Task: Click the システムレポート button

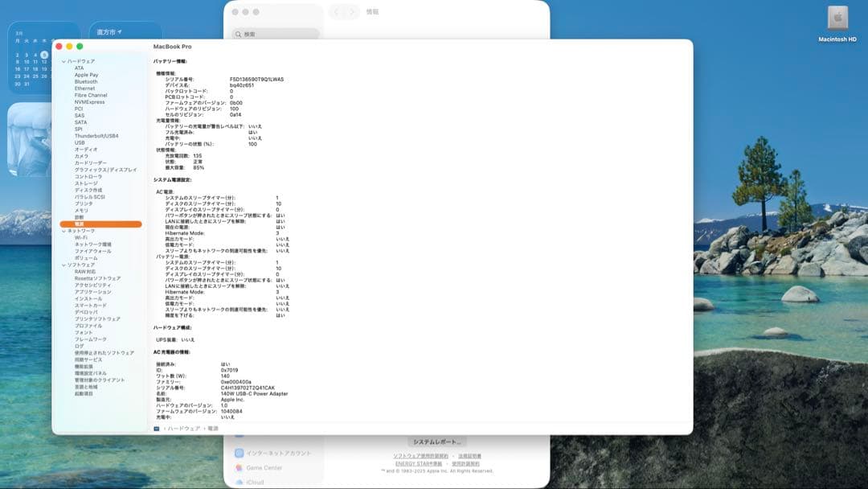Action: [x=439, y=441]
